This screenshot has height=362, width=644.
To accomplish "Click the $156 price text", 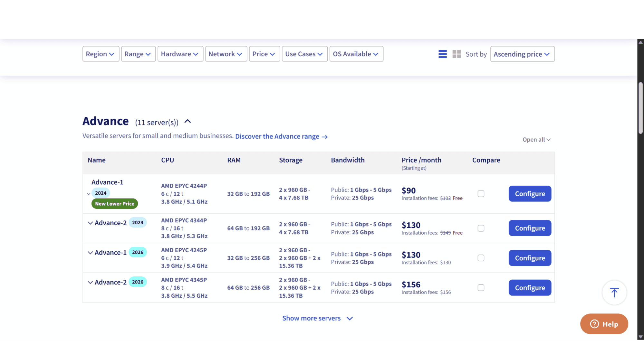I will [411, 284].
